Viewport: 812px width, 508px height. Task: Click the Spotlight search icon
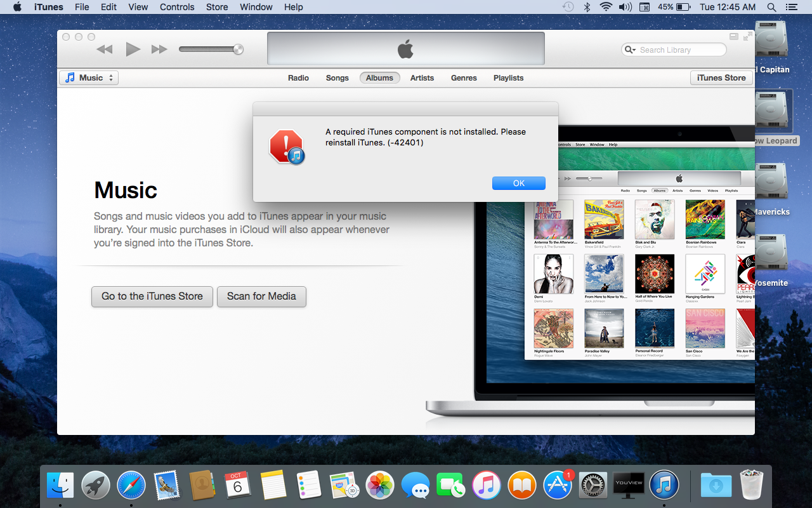click(771, 7)
